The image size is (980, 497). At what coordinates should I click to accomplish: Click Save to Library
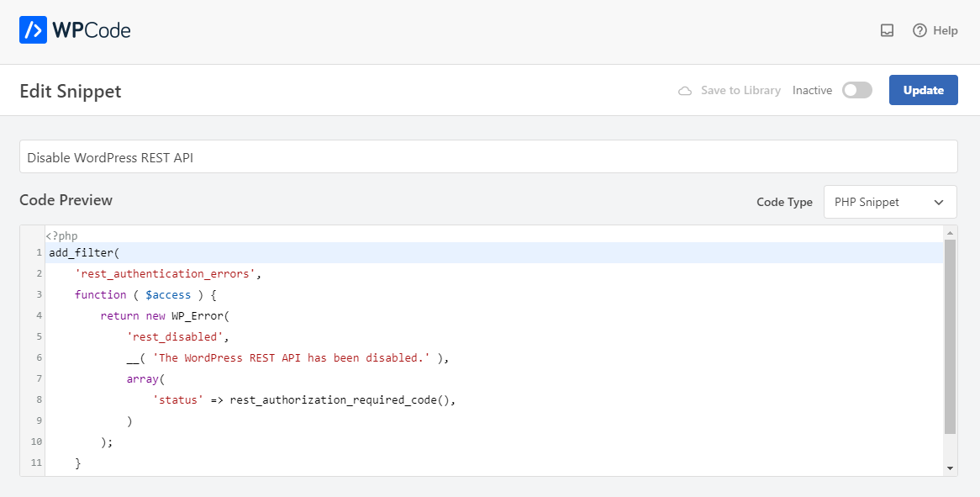[740, 90]
